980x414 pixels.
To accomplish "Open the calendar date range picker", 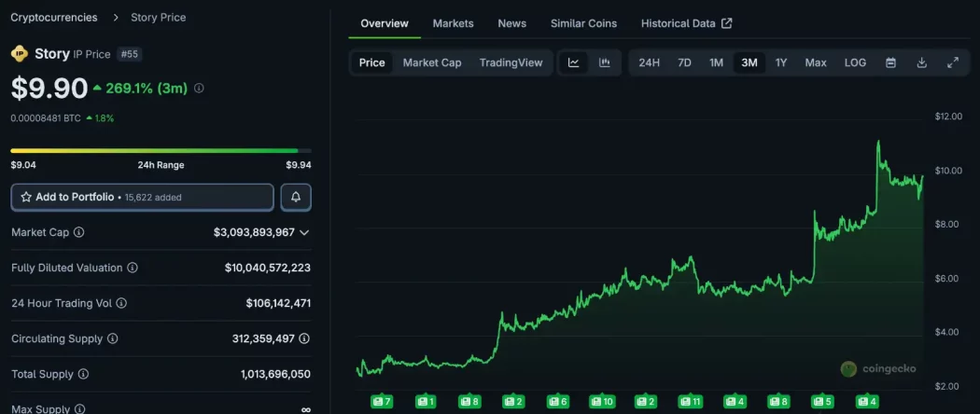I will [890, 62].
